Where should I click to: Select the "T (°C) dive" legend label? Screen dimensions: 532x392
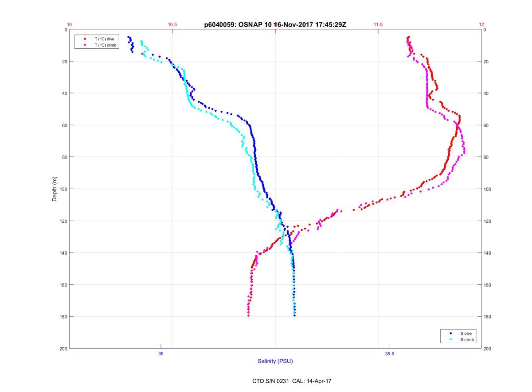click(105, 39)
